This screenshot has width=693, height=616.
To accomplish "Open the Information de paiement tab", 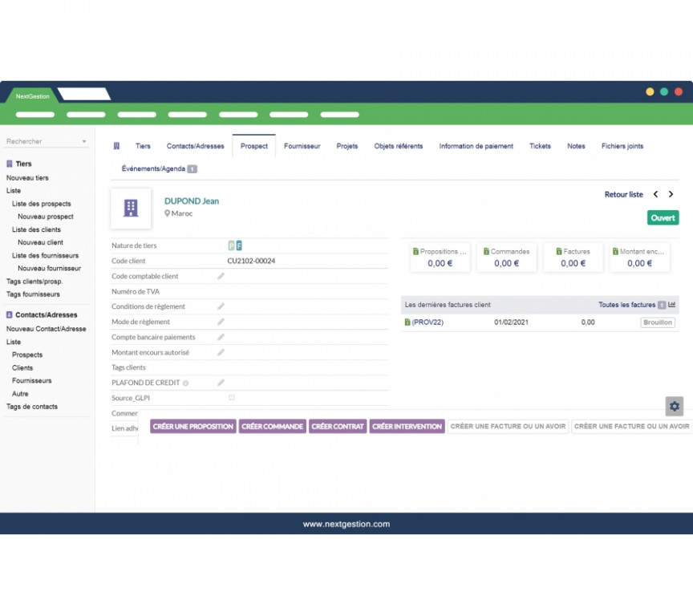I will tap(476, 146).
